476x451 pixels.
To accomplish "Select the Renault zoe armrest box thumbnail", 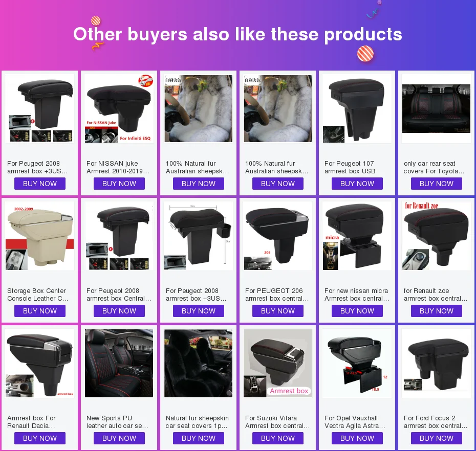I will (x=436, y=236).
